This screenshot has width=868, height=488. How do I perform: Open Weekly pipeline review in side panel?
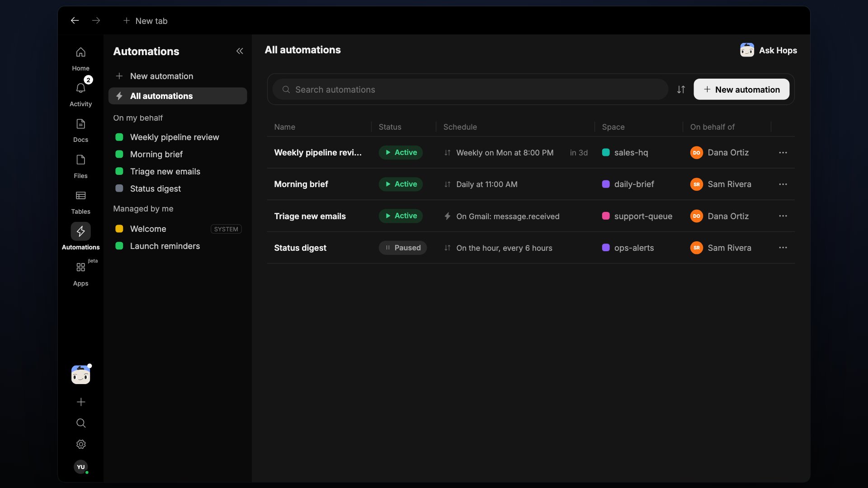(x=178, y=137)
